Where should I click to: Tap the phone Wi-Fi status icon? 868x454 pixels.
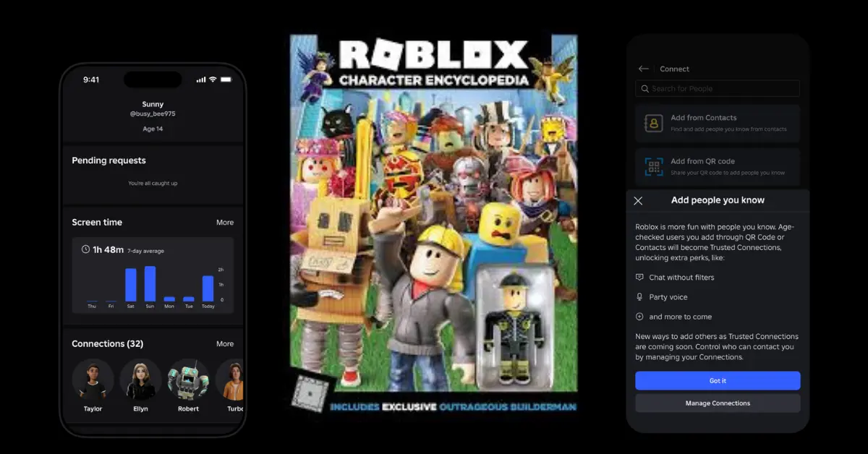click(x=213, y=80)
